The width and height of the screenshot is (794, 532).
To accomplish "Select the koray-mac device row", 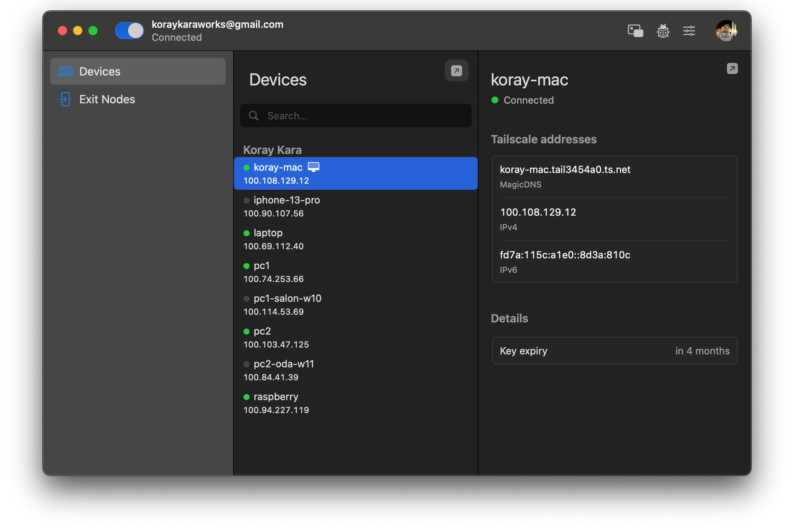I will pyautogui.click(x=356, y=173).
